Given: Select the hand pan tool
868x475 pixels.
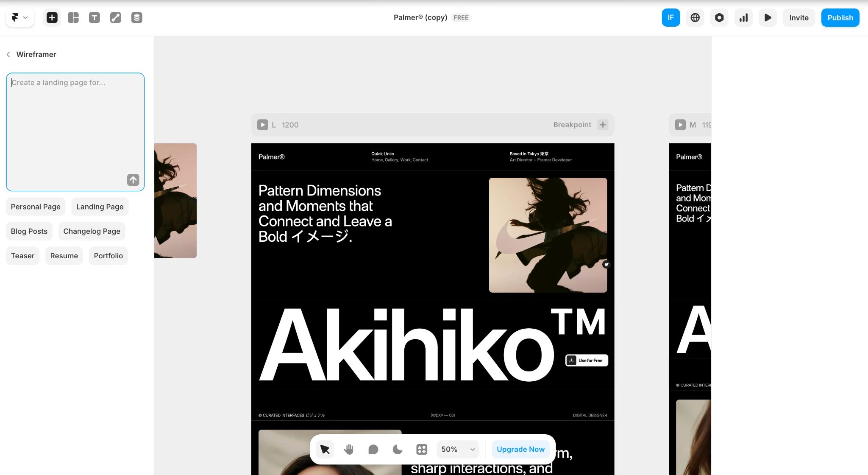Looking at the screenshot, I should tap(349, 449).
